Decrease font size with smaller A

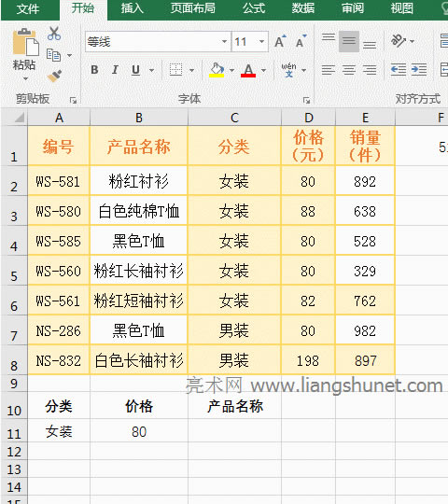pyautogui.click(x=301, y=41)
